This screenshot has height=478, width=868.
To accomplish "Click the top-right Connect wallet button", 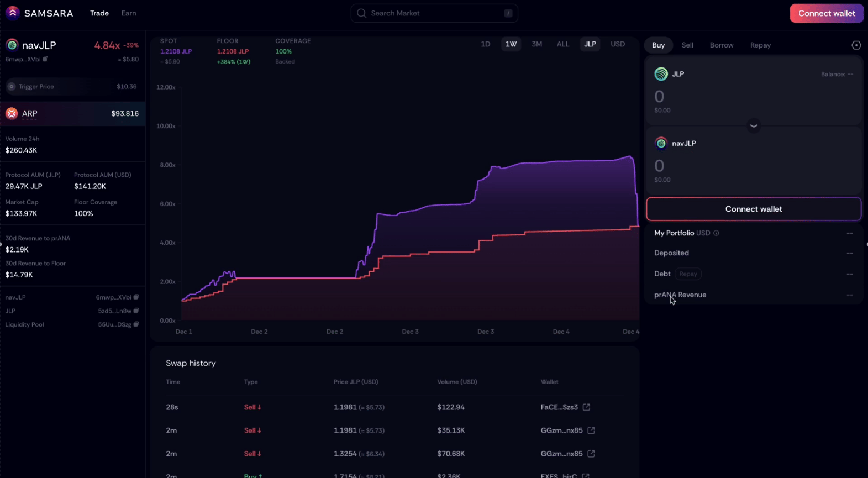I will (826, 13).
